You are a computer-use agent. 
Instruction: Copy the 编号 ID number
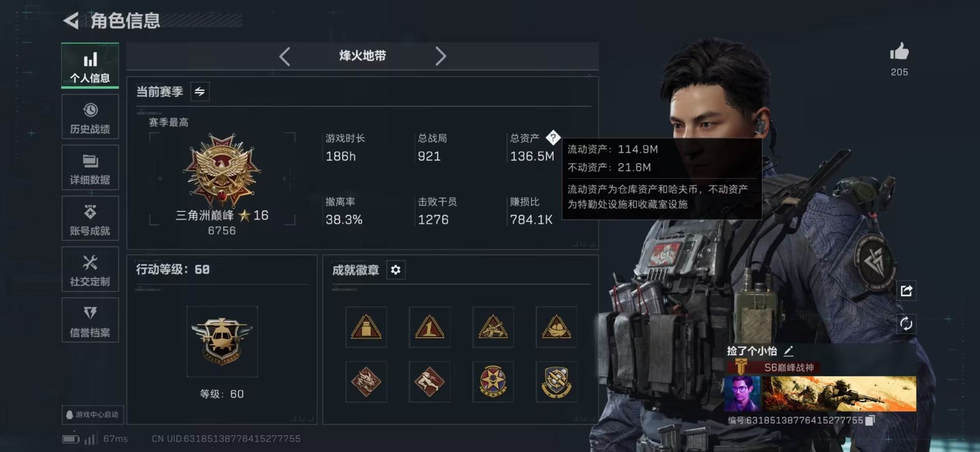point(870,420)
